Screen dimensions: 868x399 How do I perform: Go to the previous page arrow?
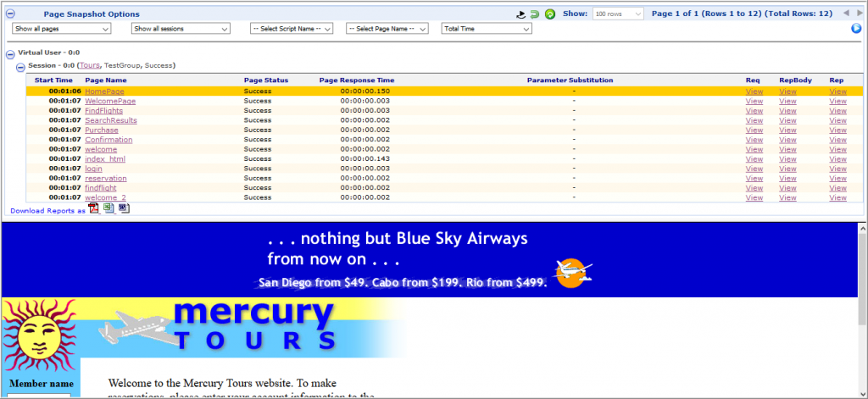[845, 14]
